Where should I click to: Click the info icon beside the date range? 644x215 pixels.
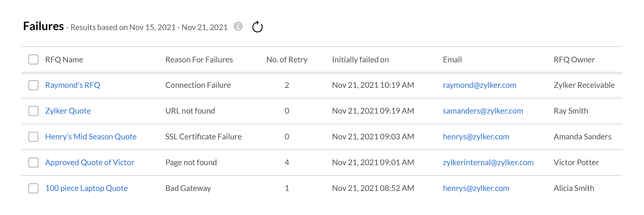(x=238, y=26)
